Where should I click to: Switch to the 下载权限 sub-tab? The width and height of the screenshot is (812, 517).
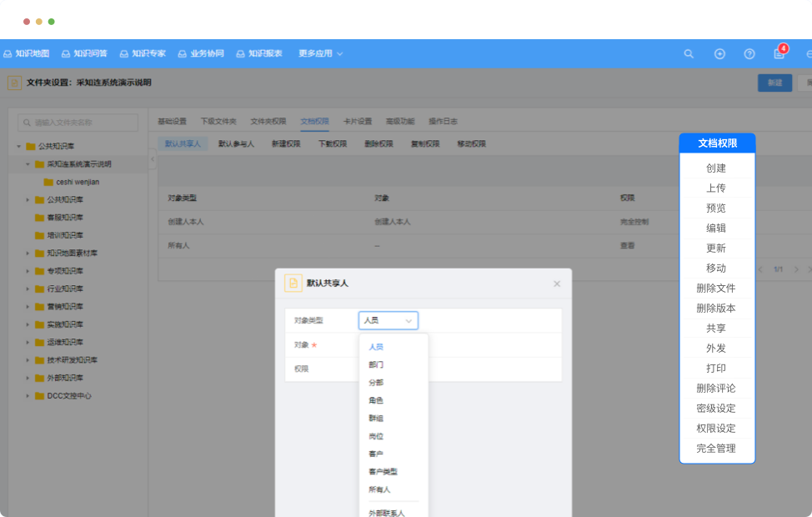click(332, 143)
